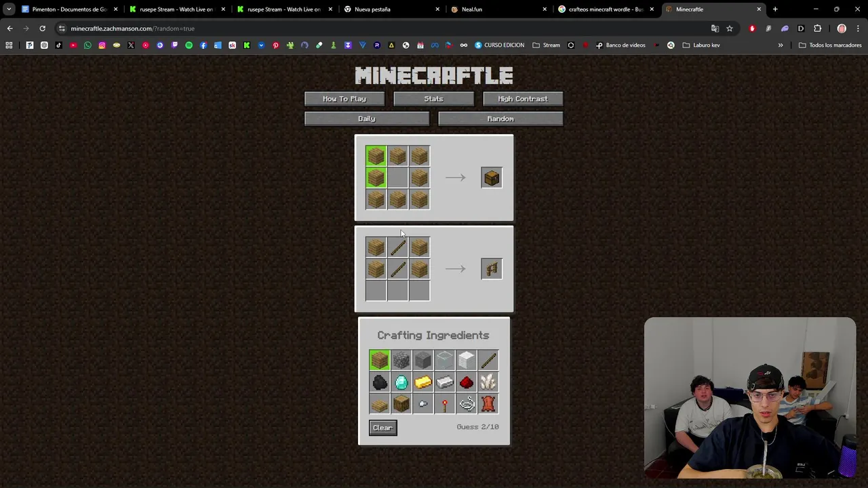The height and width of the screenshot is (488, 868).
Task: Open the Spotify bookmark
Action: pos(189,45)
